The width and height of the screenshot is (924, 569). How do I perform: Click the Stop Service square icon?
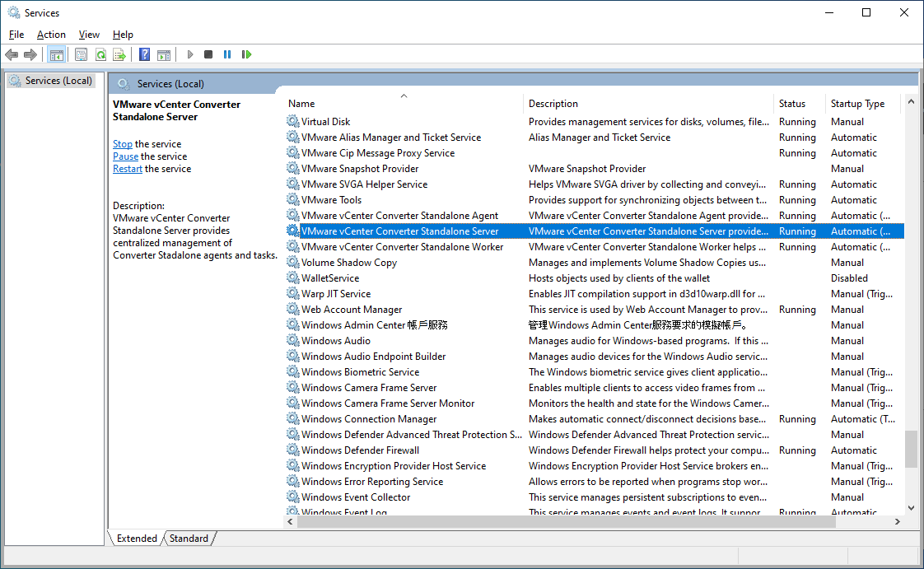click(208, 55)
